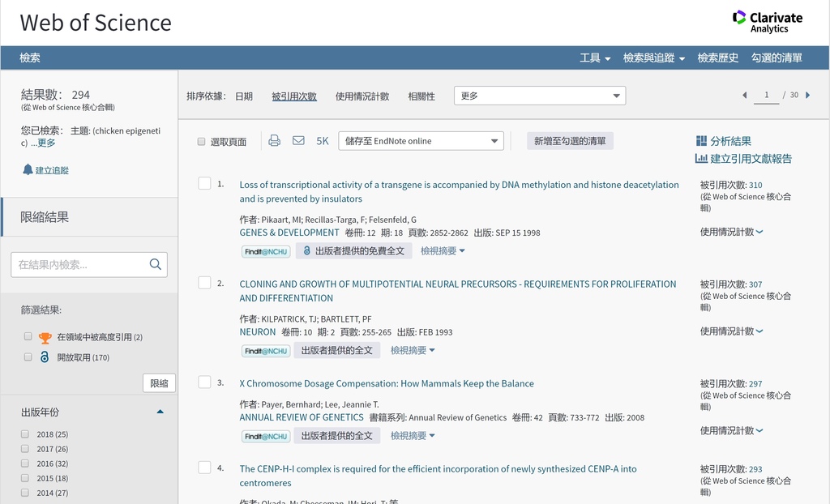Viewport: 830px width, 504px height.
Task: Open GENES & DEVELOPMENT journal link
Action: [x=289, y=233]
